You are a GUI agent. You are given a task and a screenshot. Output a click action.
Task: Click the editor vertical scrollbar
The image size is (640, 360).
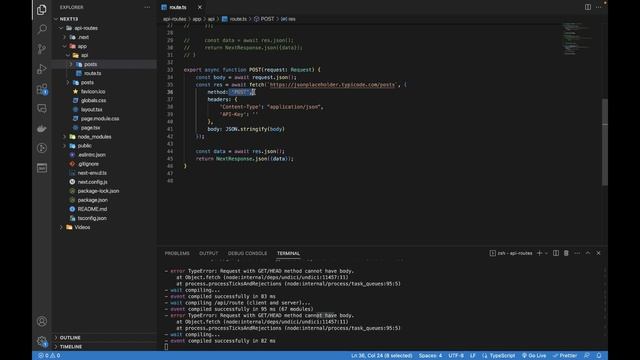click(x=604, y=142)
